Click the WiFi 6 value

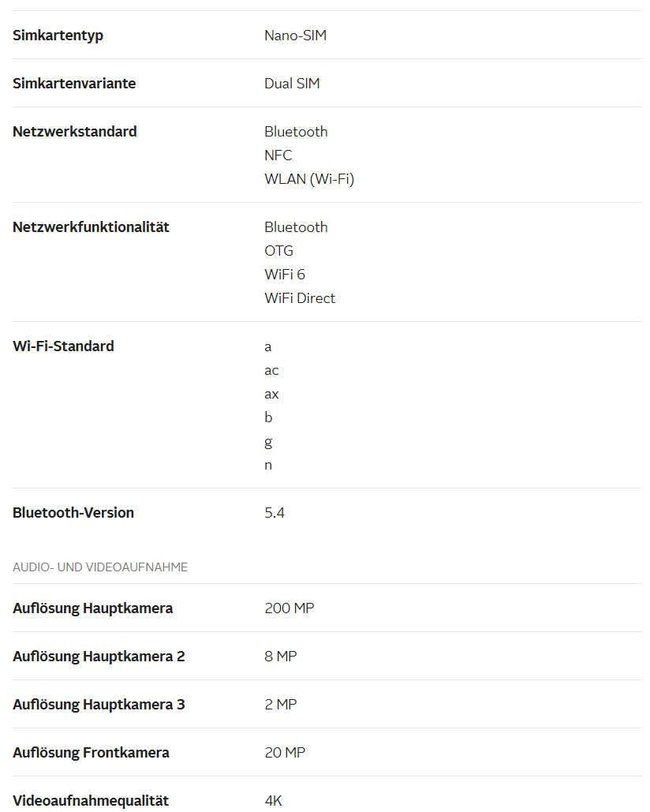tap(285, 275)
